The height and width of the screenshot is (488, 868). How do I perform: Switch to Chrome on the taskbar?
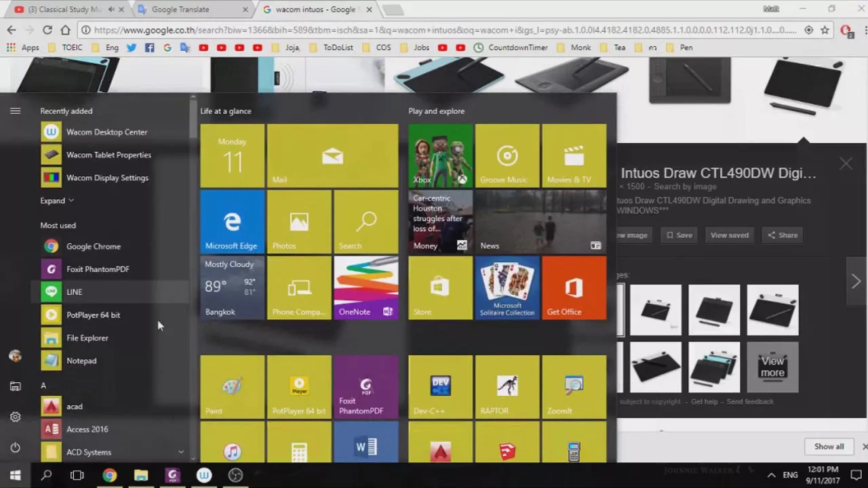(109, 475)
